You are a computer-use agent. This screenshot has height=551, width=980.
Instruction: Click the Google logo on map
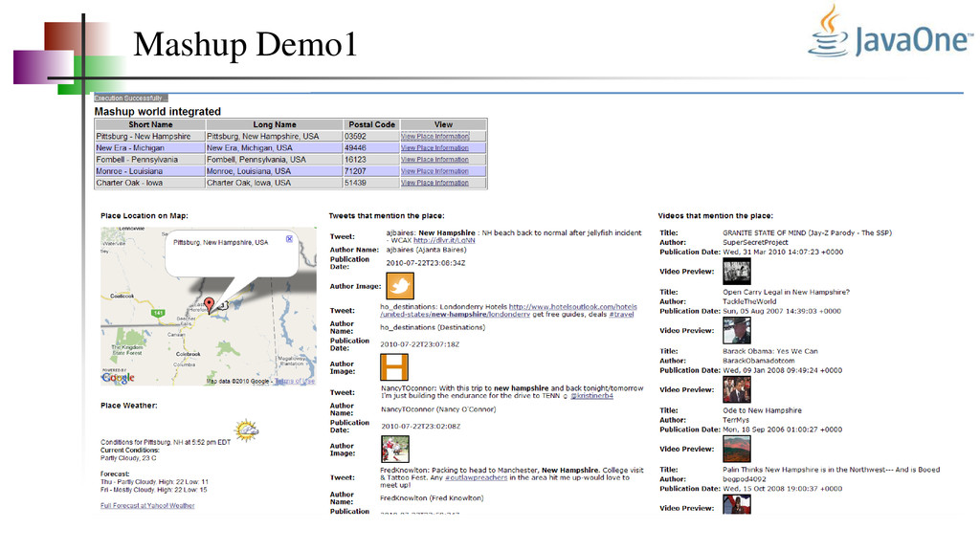pos(118,377)
